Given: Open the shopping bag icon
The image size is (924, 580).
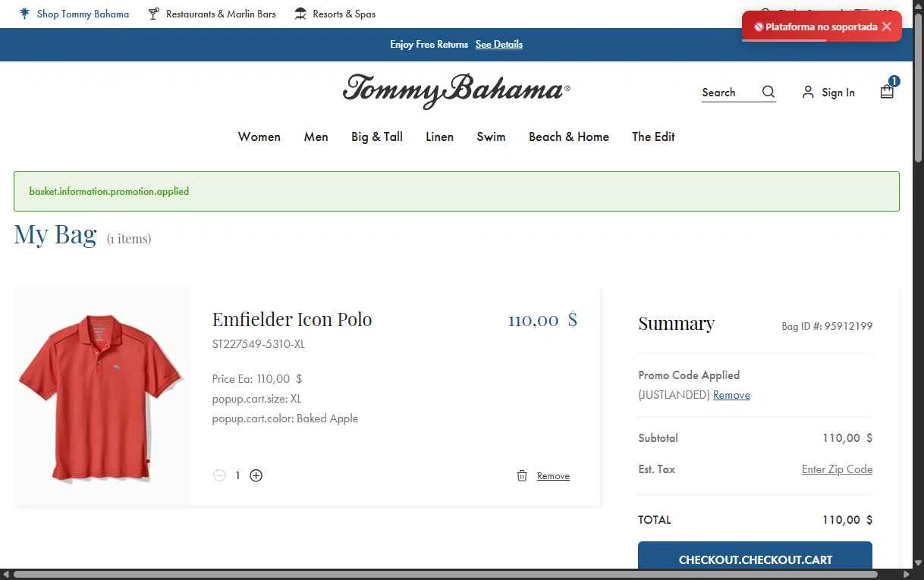Looking at the screenshot, I should click(x=887, y=91).
